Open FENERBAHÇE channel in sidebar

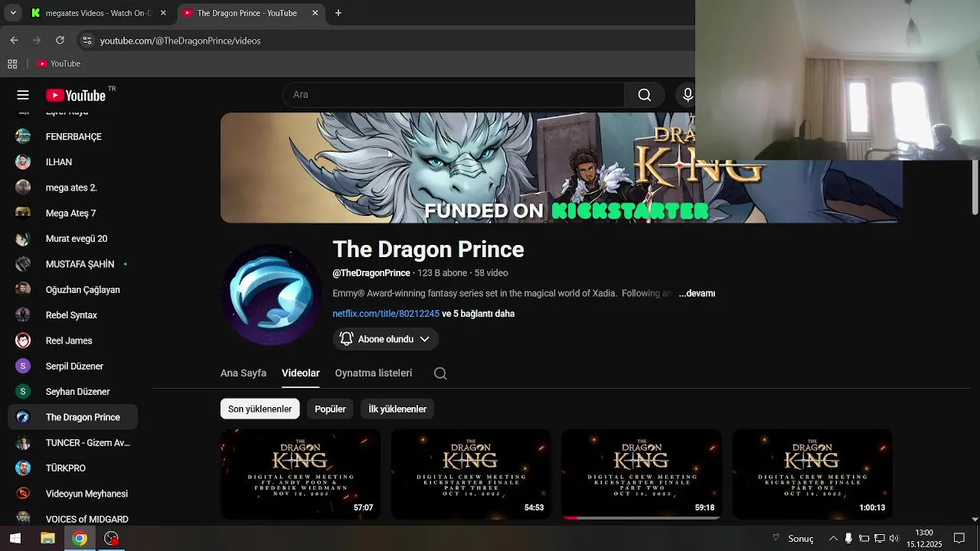coord(73,136)
